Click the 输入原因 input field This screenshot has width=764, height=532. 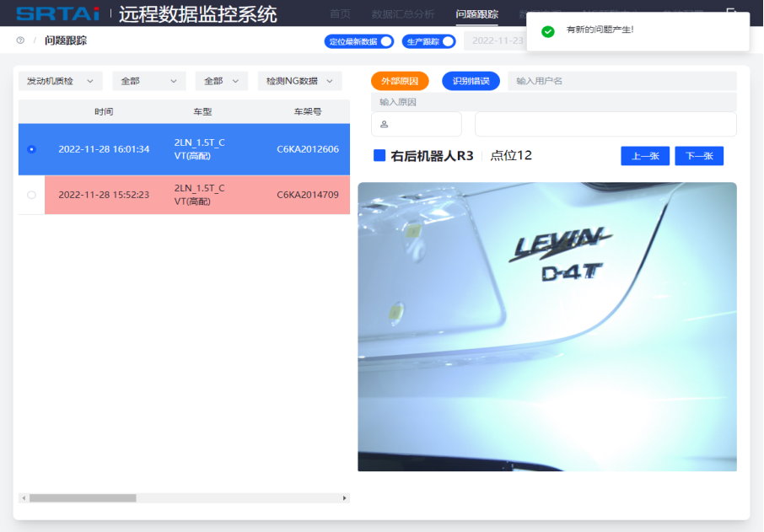554,102
